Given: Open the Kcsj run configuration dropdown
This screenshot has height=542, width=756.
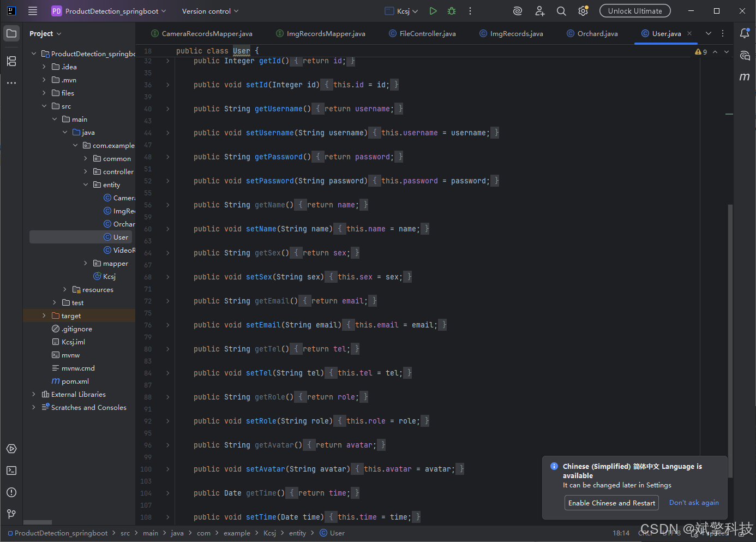Looking at the screenshot, I should (402, 11).
